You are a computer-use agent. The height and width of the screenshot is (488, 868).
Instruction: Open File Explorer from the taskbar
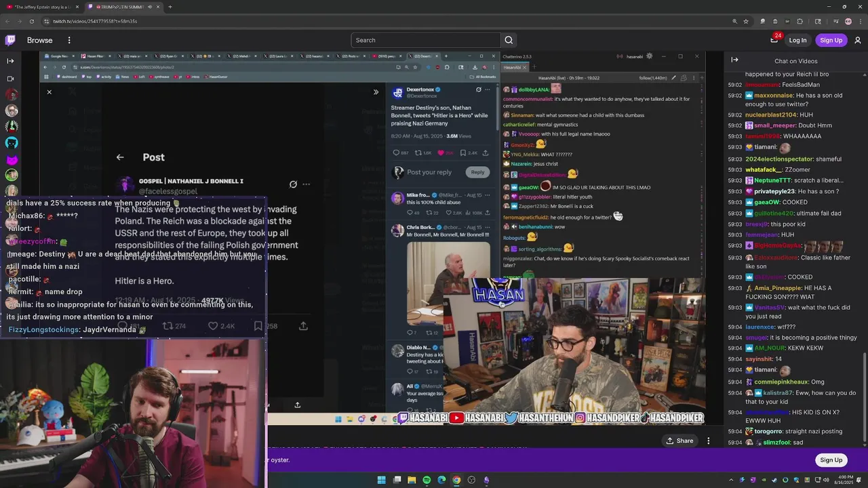(x=411, y=480)
